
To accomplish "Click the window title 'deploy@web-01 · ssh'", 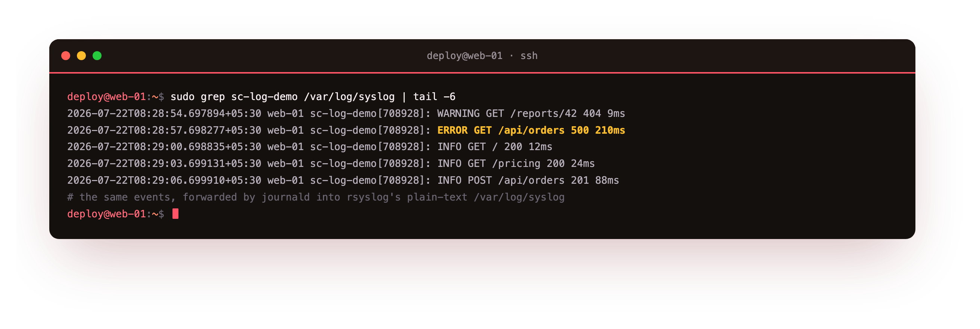I will click(482, 56).
